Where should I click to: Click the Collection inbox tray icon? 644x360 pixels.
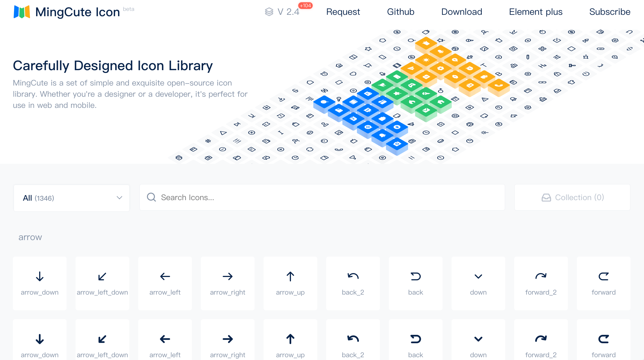tap(546, 198)
